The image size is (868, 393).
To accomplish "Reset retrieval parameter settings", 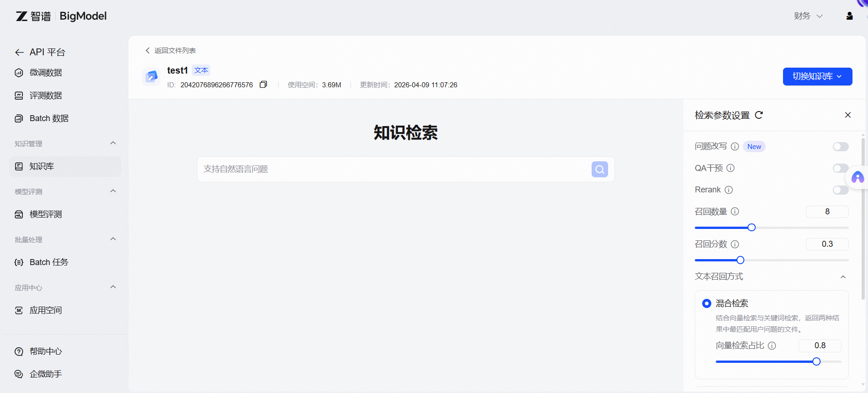I will pyautogui.click(x=759, y=115).
